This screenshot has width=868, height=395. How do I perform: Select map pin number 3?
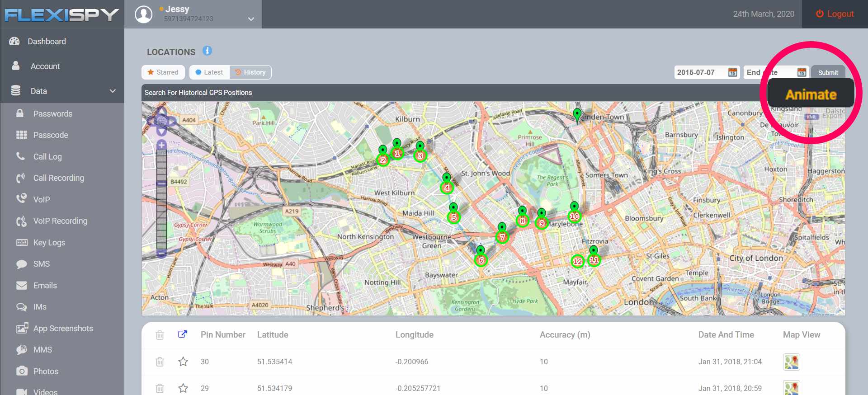coord(420,156)
